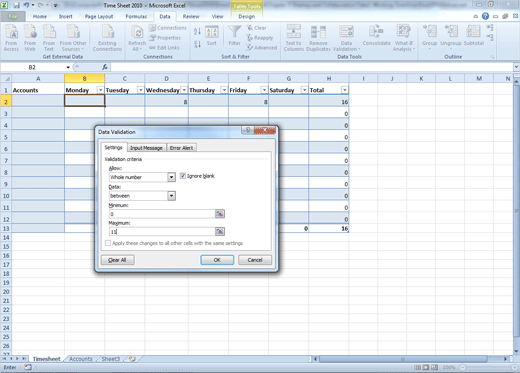520x373 pixels.
Task: Click Cancel in Data Validation dialog
Action: [255, 260]
